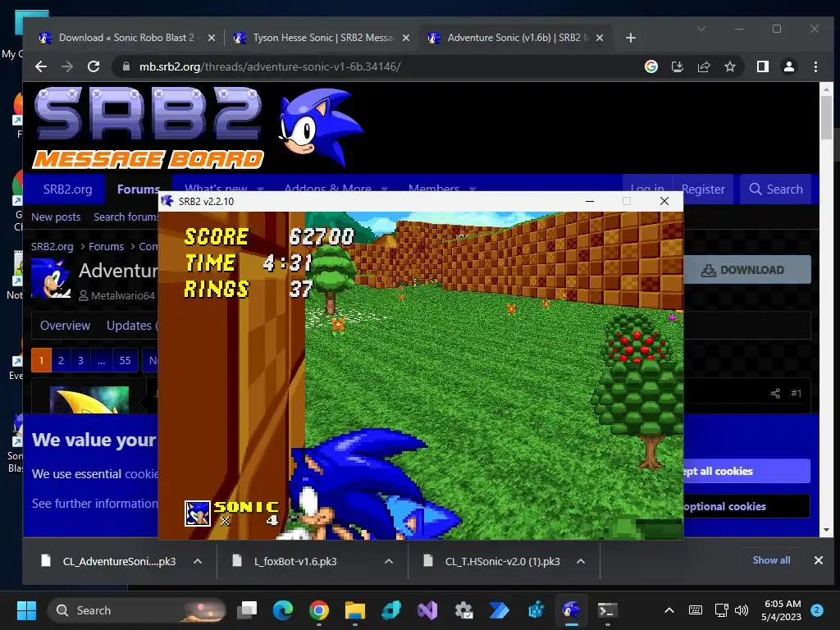Show all downloads
The image size is (840, 630).
point(771,560)
